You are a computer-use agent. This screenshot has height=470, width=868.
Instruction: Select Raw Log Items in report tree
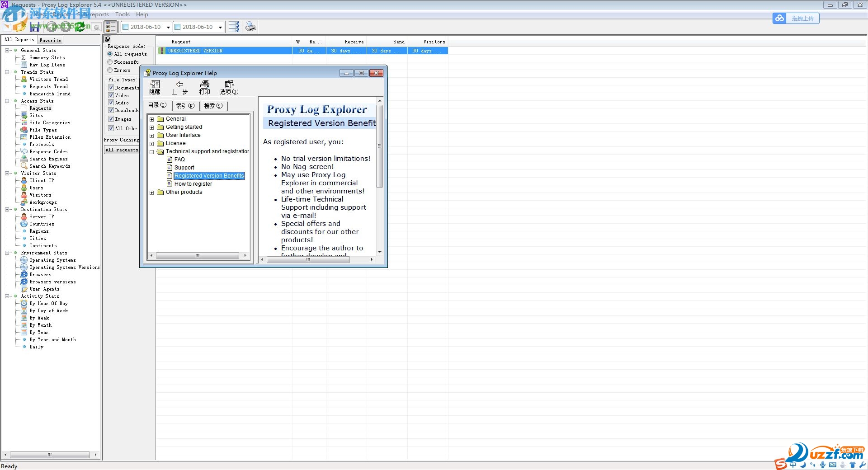47,65
